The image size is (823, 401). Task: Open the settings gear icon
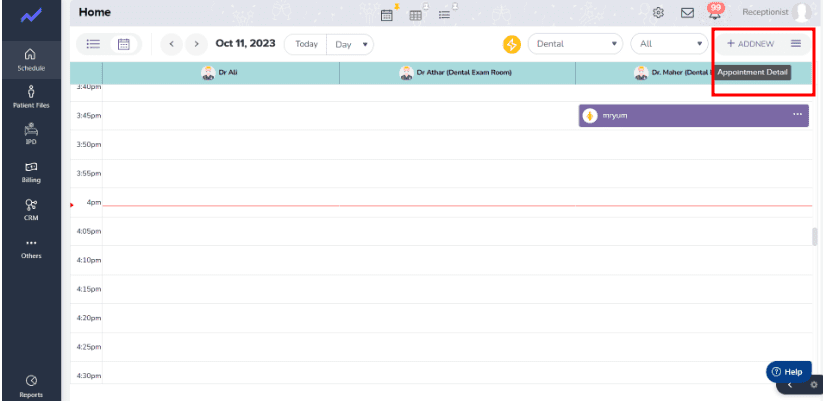point(658,13)
